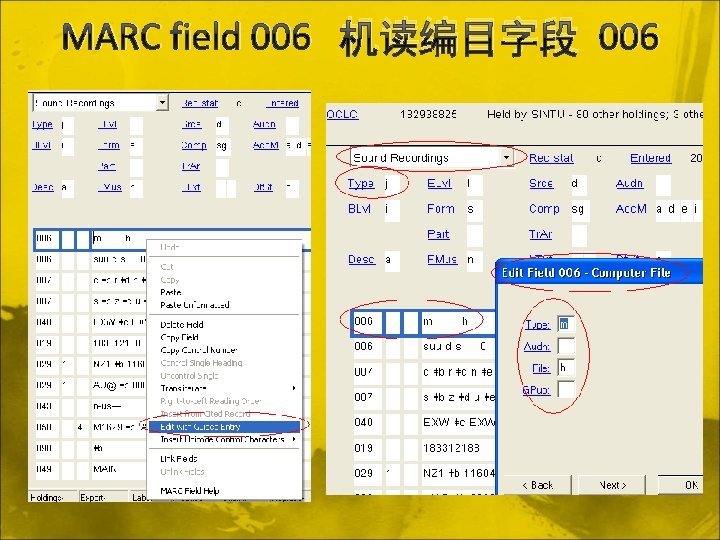Focus the empty GPub input in dialog
Image resolution: width=720 pixels, height=540 pixels.
tap(566, 389)
